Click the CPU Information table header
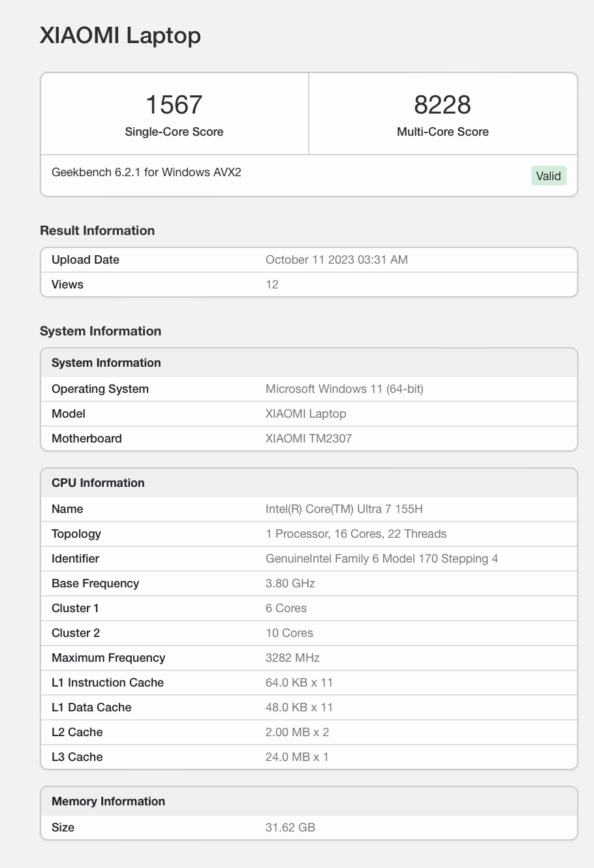 click(98, 483)
